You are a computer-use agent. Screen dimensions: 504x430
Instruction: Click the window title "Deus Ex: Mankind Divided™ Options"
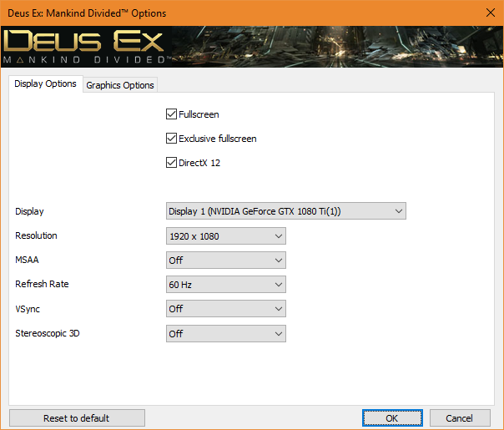tap(87, 13)
